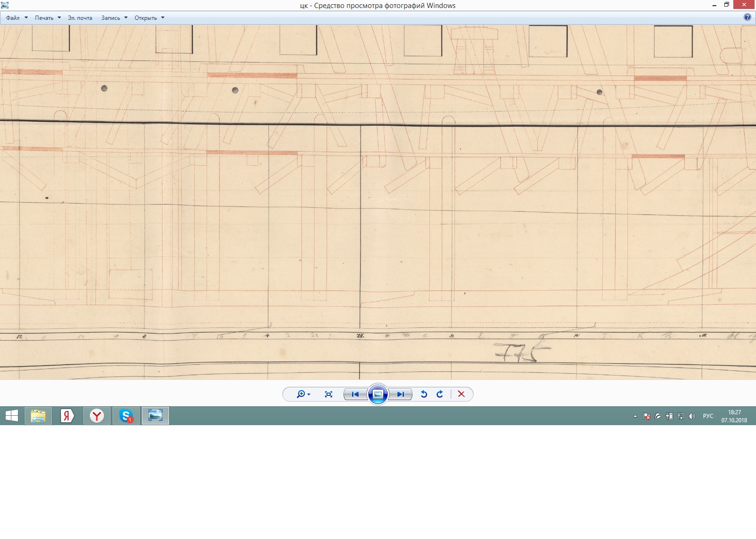Expand the Файл dropdown arrow
This screenshot has height=539, width=756.
[26, 18]
